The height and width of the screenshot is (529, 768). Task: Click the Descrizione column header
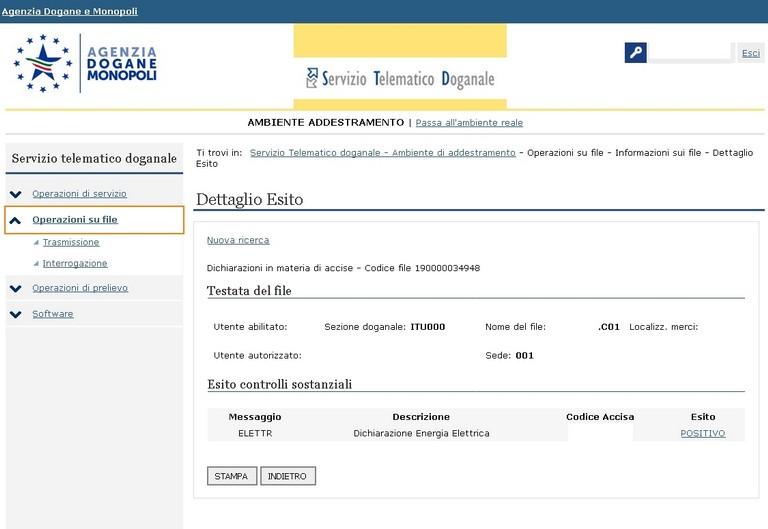click(421, 417)
